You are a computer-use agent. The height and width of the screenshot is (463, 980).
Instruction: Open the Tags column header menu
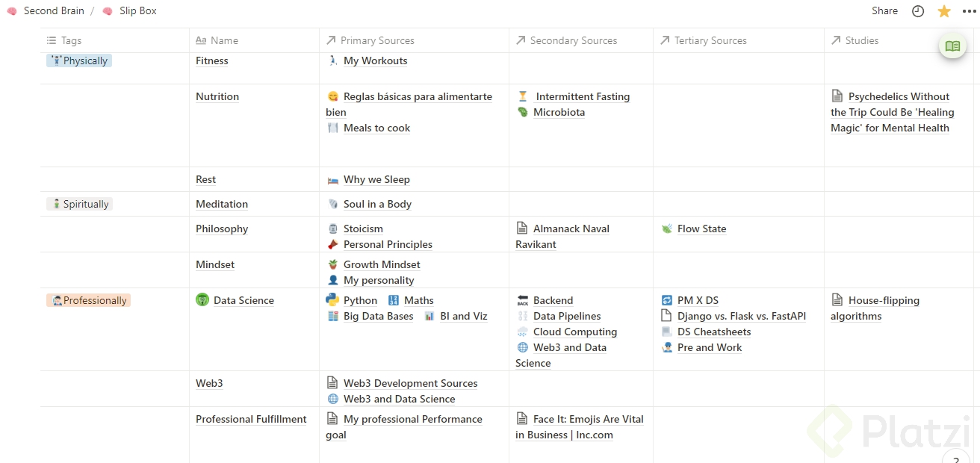point(71,40)
